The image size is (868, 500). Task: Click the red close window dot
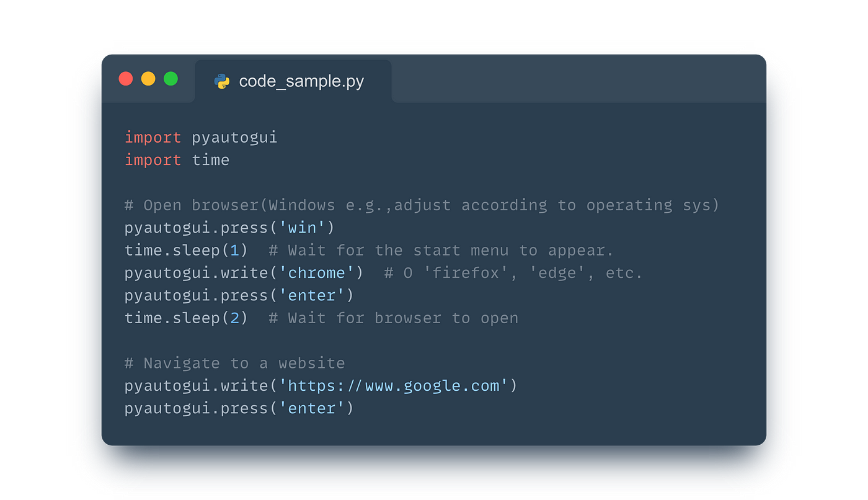click(126, 79)
